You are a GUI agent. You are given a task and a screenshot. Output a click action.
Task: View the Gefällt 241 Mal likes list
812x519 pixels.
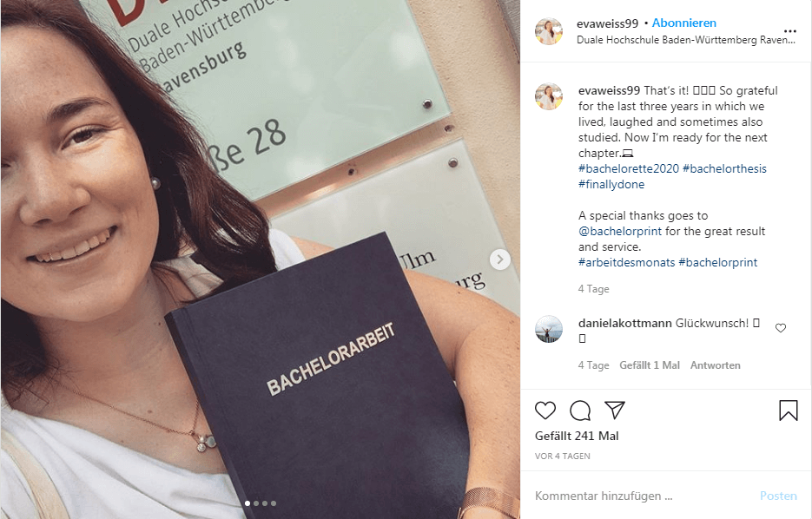point(577,437)
